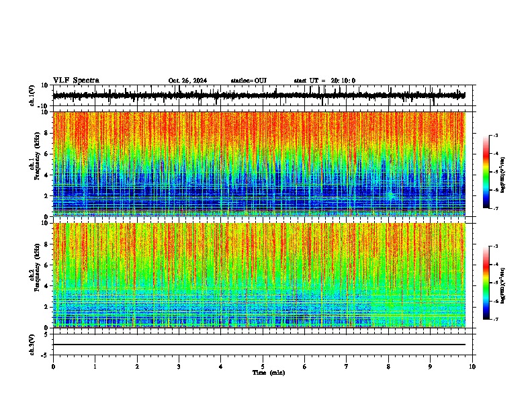
Task: Click the "VLF Spectra" plot title
Action: point(76,81)
